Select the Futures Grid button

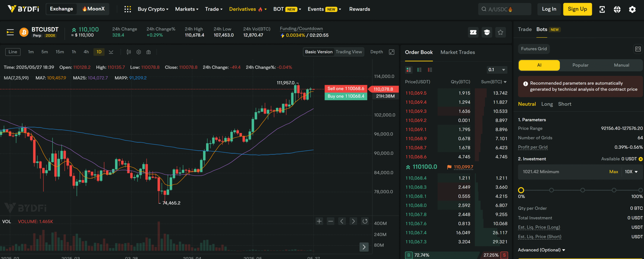coord(534,49)
